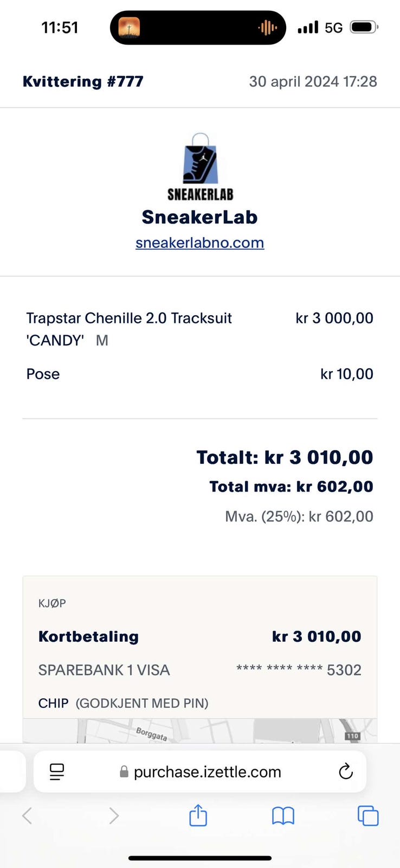Go back with the left chevron
400x868 pixels.
[x=27, y=815]
